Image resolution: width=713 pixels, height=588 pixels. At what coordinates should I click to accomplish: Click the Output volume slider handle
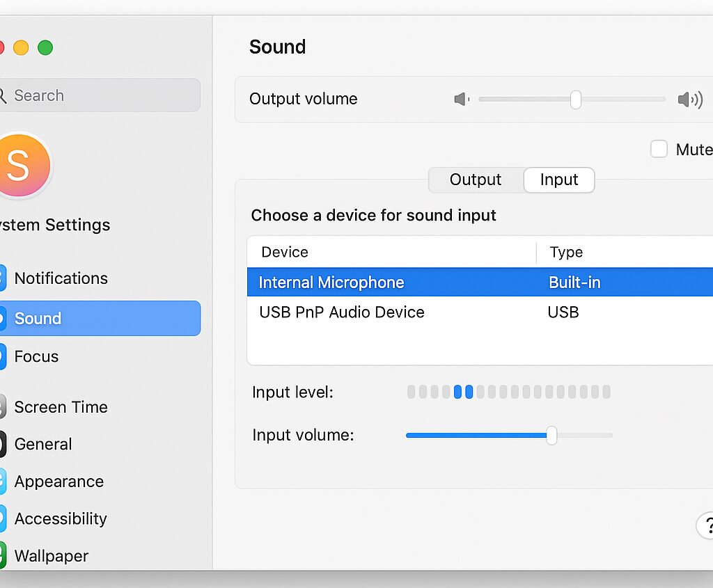coord(576,100)
